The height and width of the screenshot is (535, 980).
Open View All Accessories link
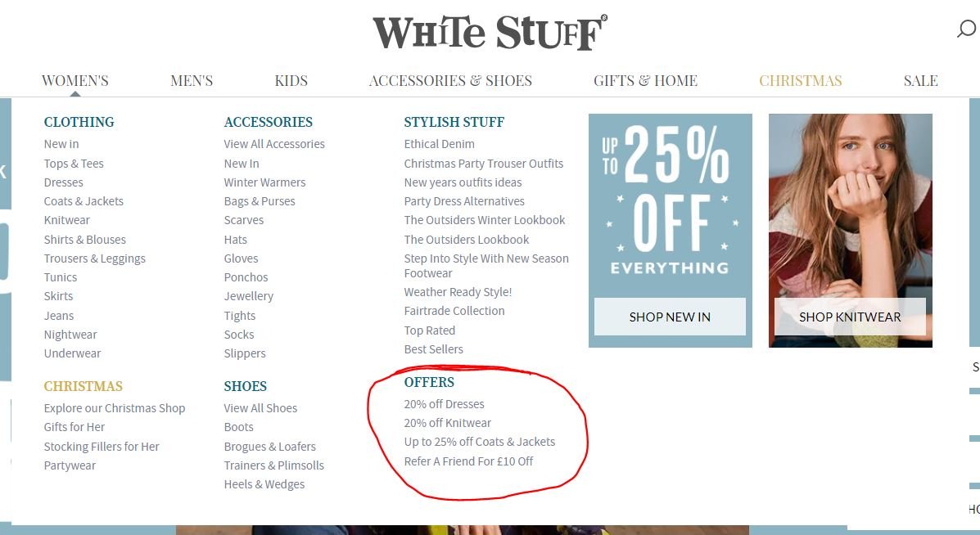click(x=274, y=144)
